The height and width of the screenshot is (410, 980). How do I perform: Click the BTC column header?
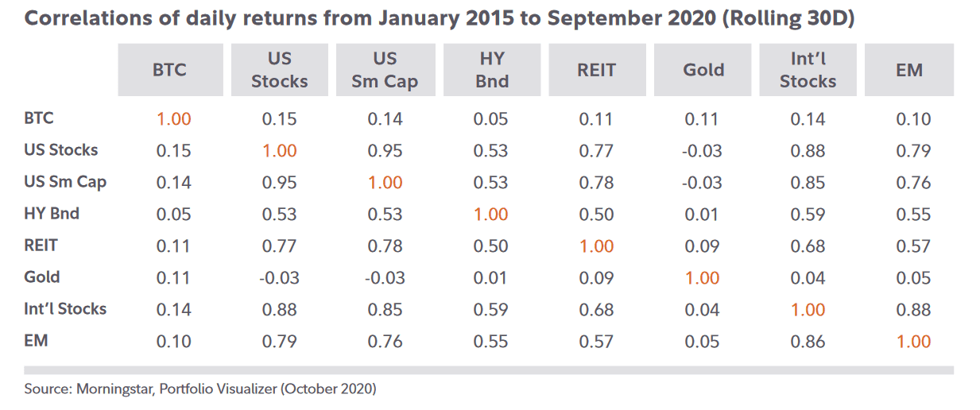pyautogui.click(x=169, y=70)
